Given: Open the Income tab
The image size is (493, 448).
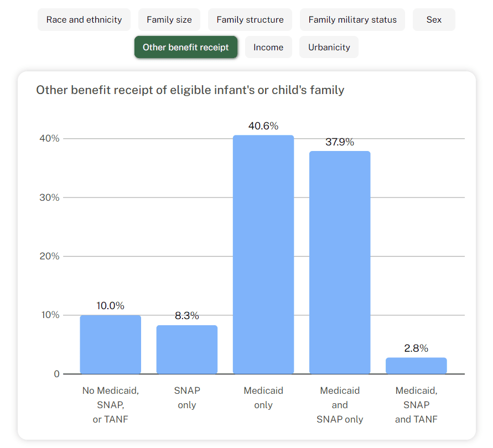Looking at the screenshot, I should [268, 48].
